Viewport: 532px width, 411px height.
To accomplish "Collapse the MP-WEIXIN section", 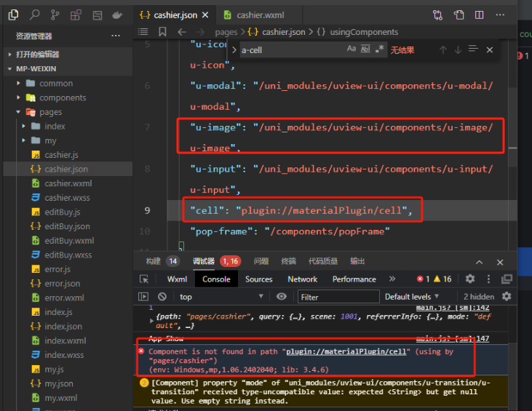I will pyautogui.click(x=68, y=68).
